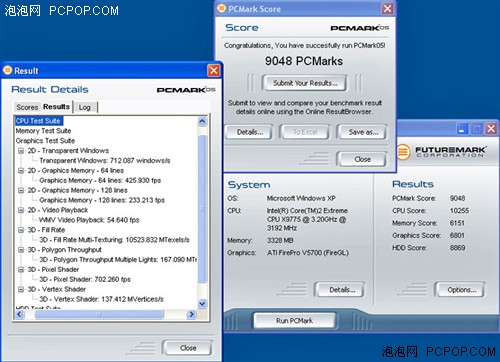Screen dimensions: 500x362
Task: Collapse the 2D - Graphics Memory - 64 lines node
Action: (21, 171)
